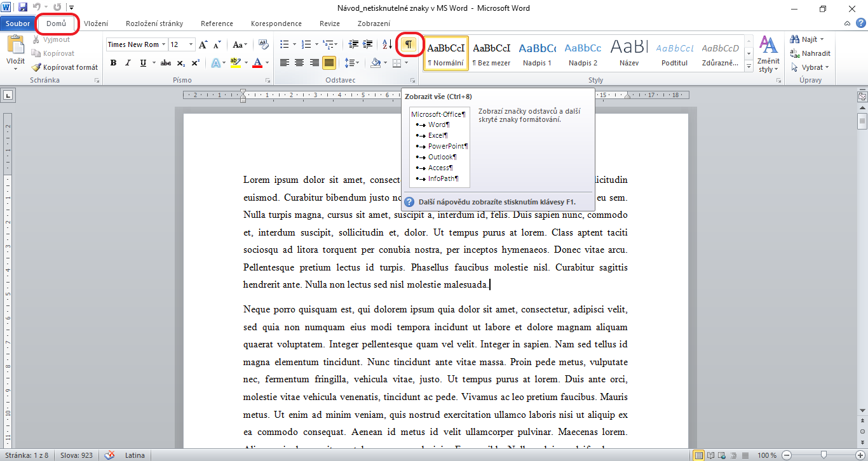Click the shading paint bucket icon

(375, 63)
